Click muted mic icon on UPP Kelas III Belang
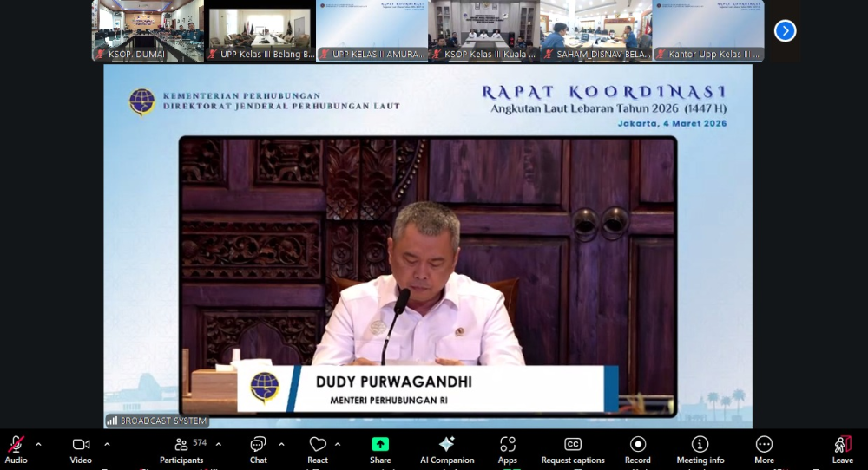868x470 pixels. pyautogui.click(x=212, y=54)
